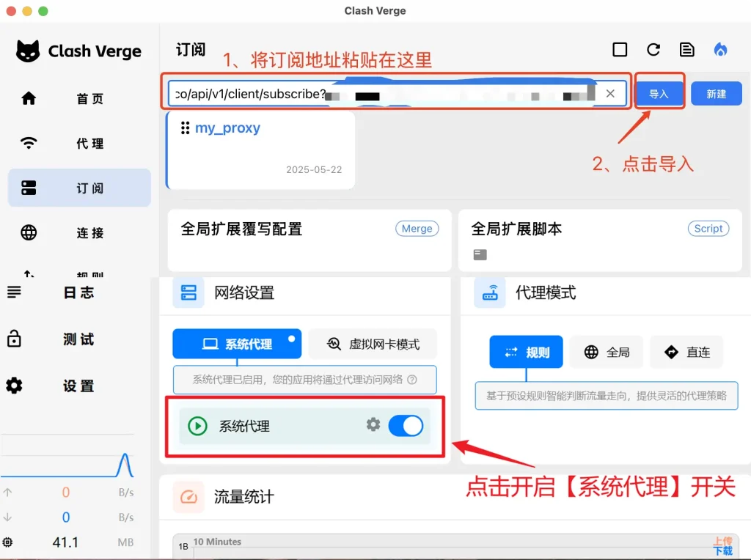Select the 虚拟网卡模式 tab button
The height and width of the screenshot is (560, 751).
coord(373,344)
